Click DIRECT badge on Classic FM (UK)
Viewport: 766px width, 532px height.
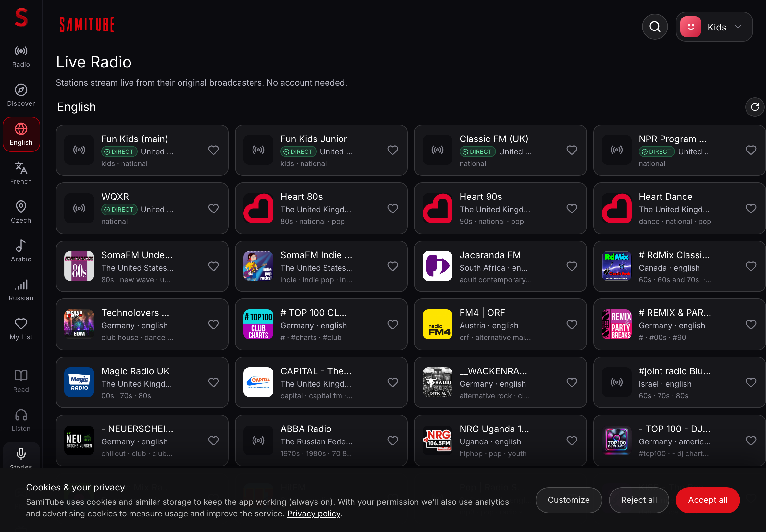[x=477, y=152]
